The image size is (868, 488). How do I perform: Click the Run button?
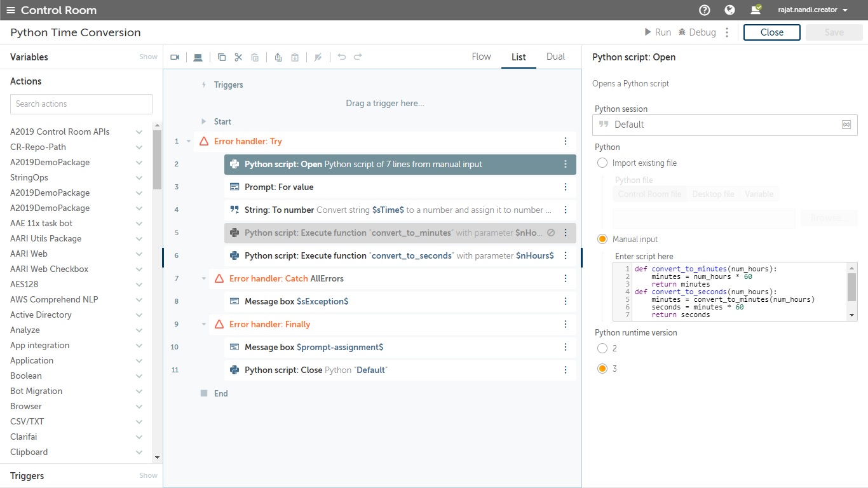(658, 32)
